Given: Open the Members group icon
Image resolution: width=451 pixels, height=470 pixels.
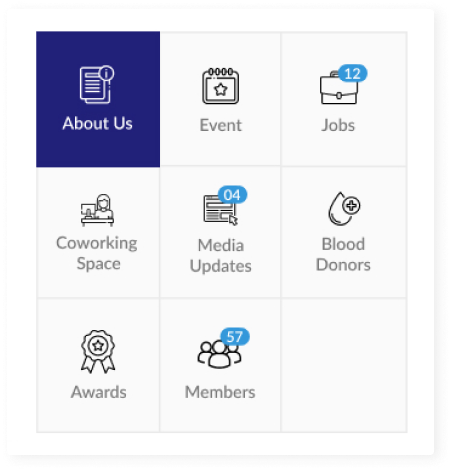Looking at the screenshot, I should click(x=219, y=354).
